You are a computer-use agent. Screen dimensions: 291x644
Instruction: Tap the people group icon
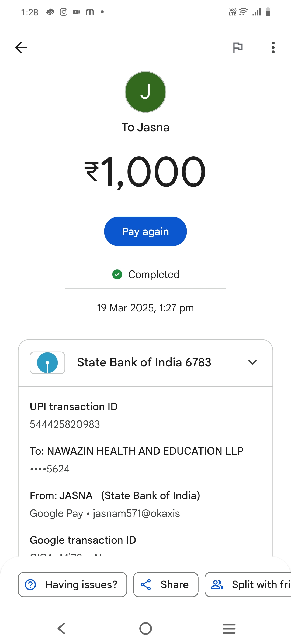click(217, 585)
